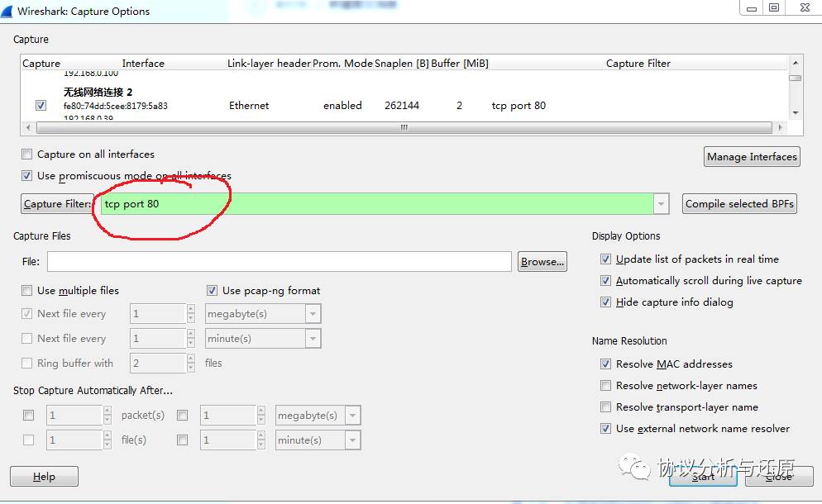Enable Use multiple files option
Viewport: 822px width, 504px height.
tap(26, 290)
